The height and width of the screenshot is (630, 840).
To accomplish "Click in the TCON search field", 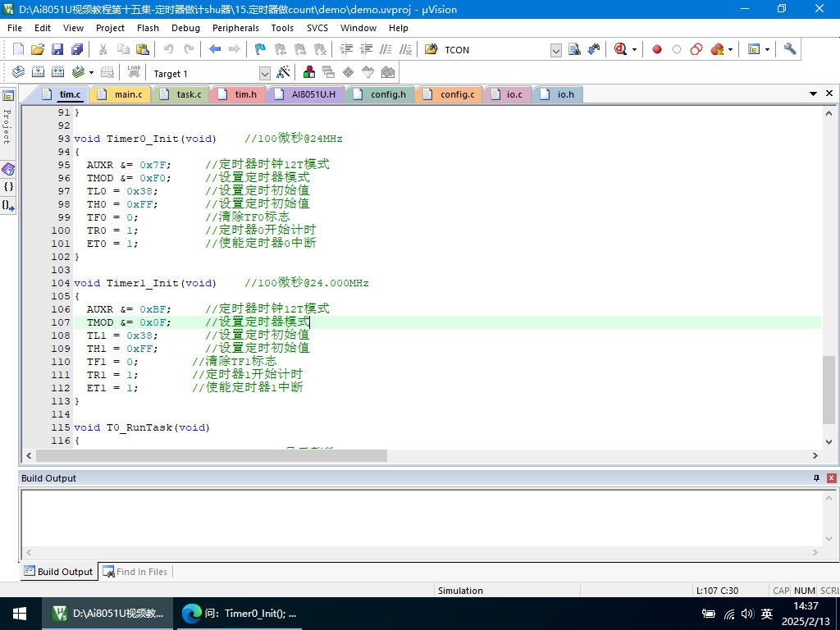I will tap(495, 50).
